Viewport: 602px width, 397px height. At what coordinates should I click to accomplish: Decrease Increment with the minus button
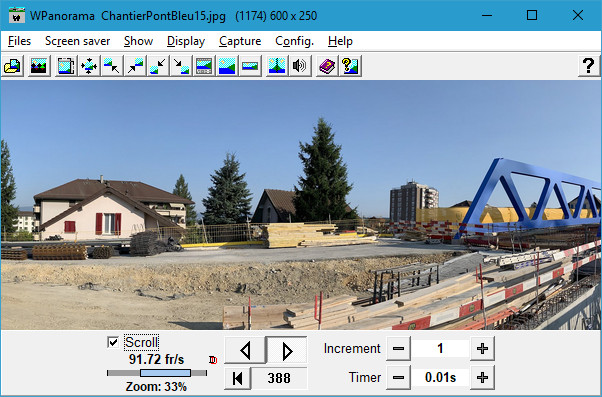pos(398,349)
